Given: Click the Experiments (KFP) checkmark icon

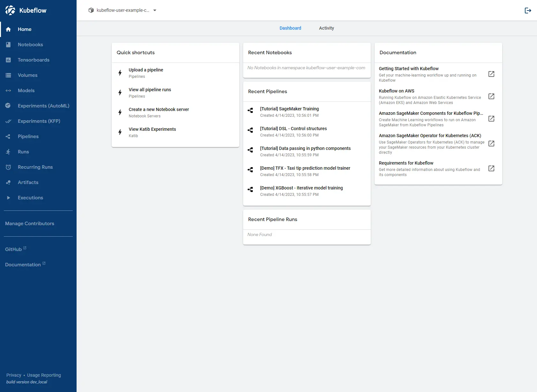Looking at the screenshot, I should (8, 121).
